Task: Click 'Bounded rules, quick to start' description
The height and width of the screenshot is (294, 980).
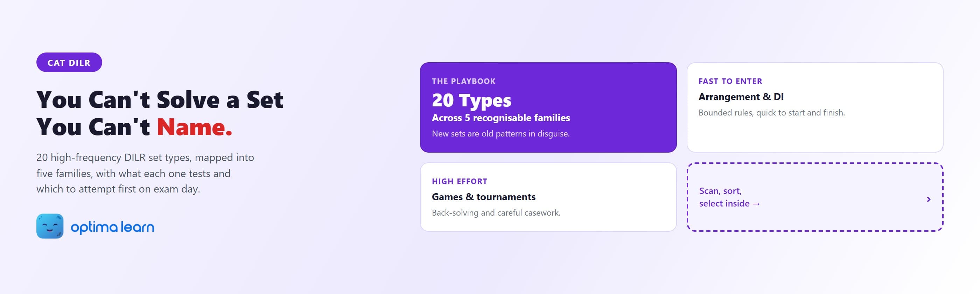Action: pyautogui.click(x=771, y=113)
